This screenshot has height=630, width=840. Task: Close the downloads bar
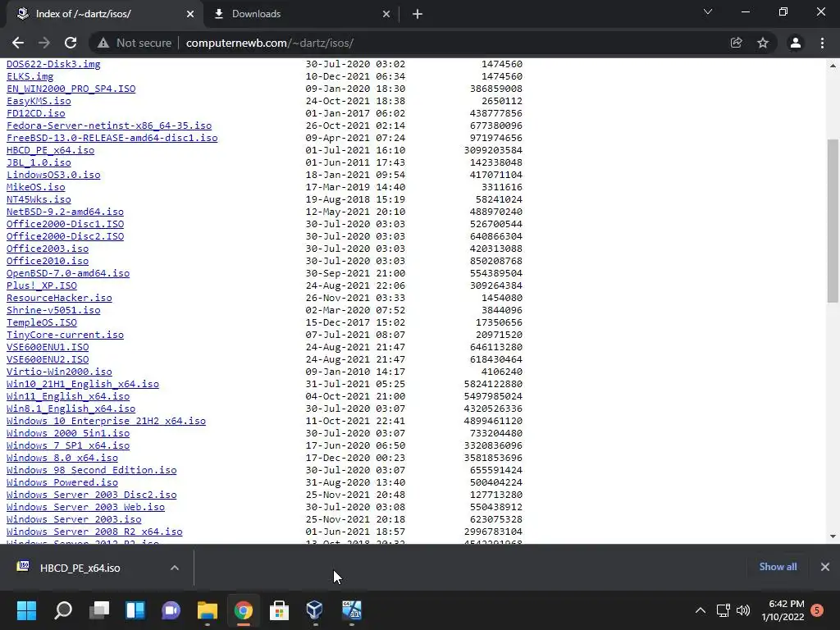(x=825, y=567)
